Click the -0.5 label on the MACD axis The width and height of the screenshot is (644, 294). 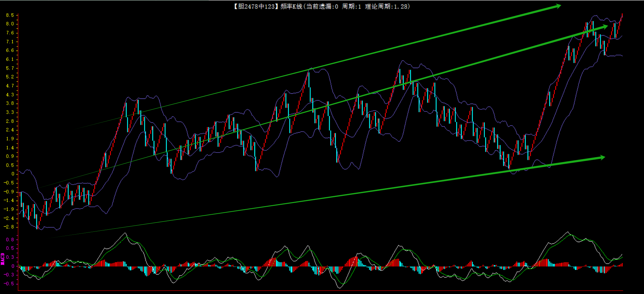click(9, 283)
